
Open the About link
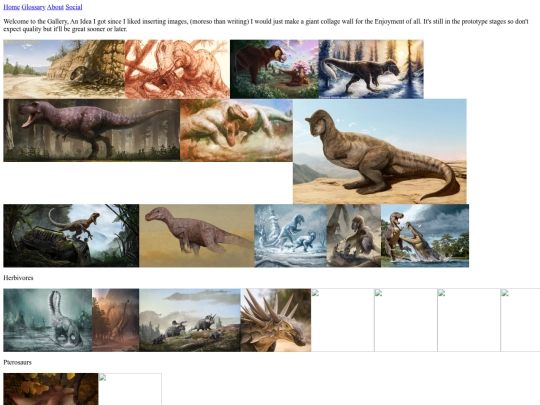(55, 7)
